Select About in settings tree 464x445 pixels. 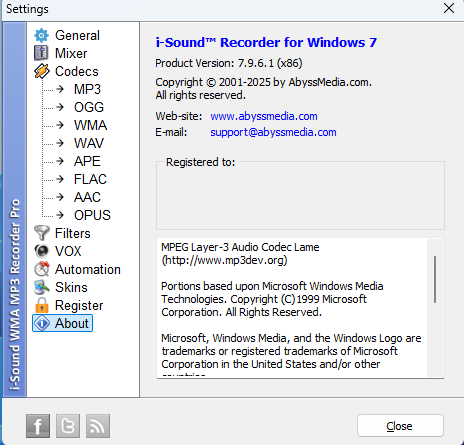pyautogui.click(x=72, y=323)
